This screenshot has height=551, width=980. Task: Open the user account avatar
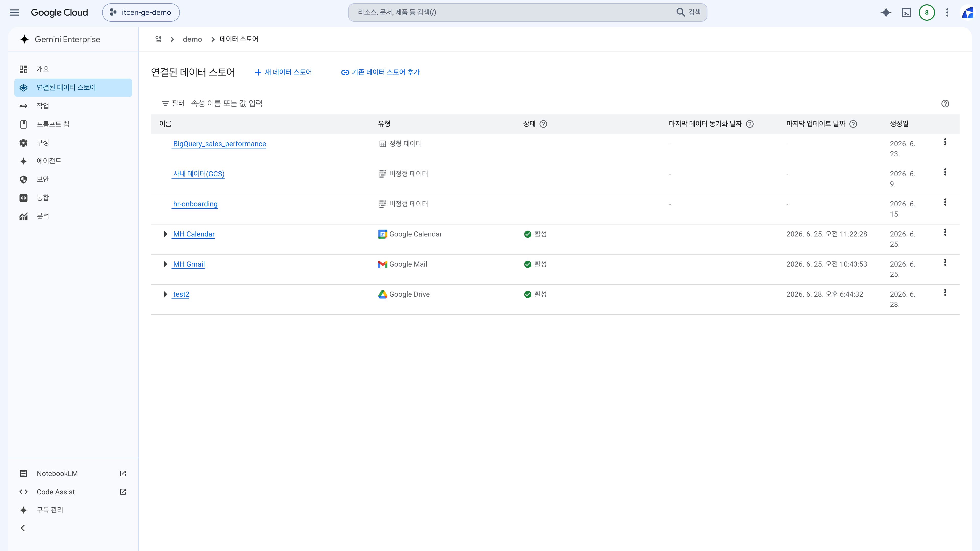coord(968,12)
